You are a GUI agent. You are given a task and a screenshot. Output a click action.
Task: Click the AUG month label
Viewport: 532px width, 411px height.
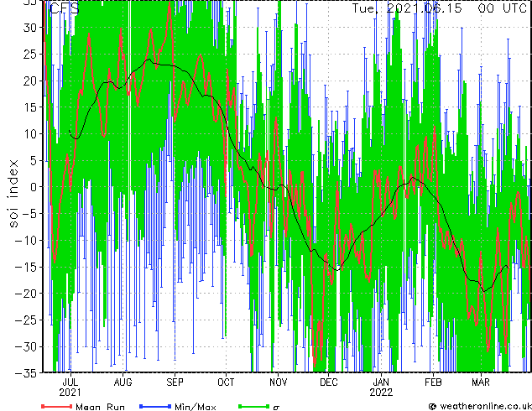(x=123, y=382)
